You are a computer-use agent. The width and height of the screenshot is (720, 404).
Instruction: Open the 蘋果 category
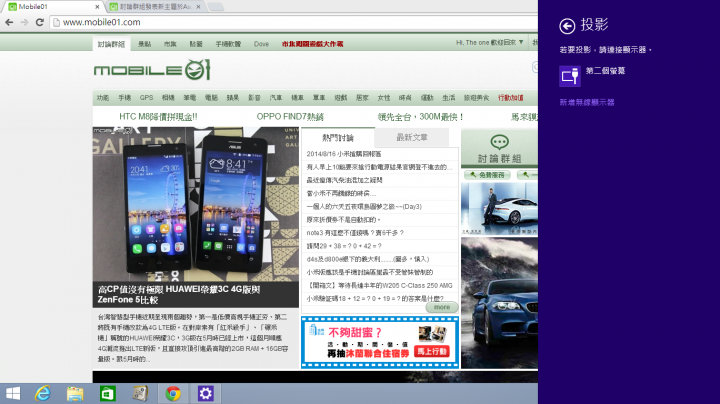coord(233,98)
